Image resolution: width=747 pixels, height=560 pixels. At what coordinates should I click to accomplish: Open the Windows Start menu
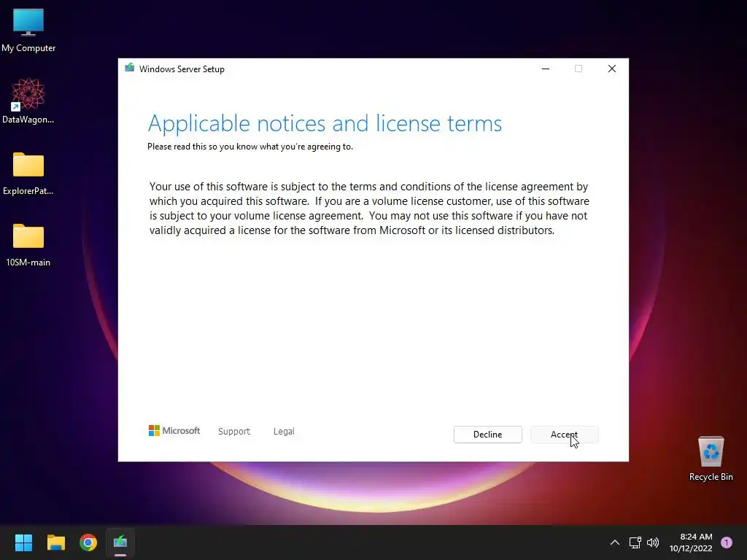tap(23, 542)
